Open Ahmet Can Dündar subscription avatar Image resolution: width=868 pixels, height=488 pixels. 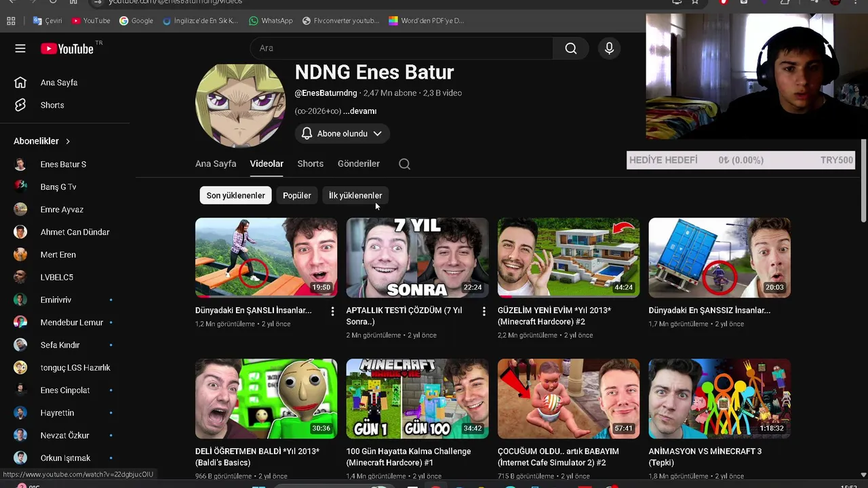[x=20, y=232]
